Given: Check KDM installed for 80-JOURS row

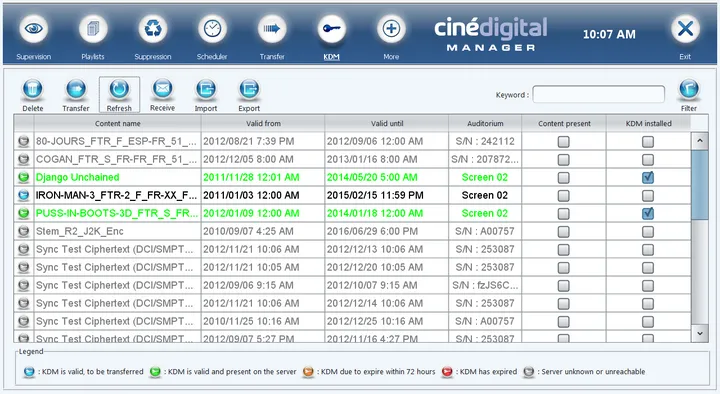Looking at the screenshot, I should [x=648, y=142].
